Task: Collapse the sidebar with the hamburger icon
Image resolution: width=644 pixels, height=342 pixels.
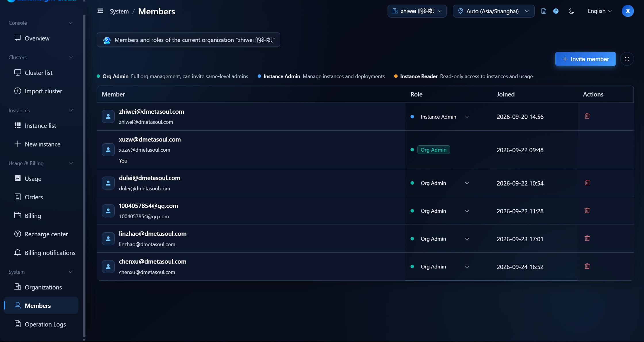Action: (x=100, y=11)
